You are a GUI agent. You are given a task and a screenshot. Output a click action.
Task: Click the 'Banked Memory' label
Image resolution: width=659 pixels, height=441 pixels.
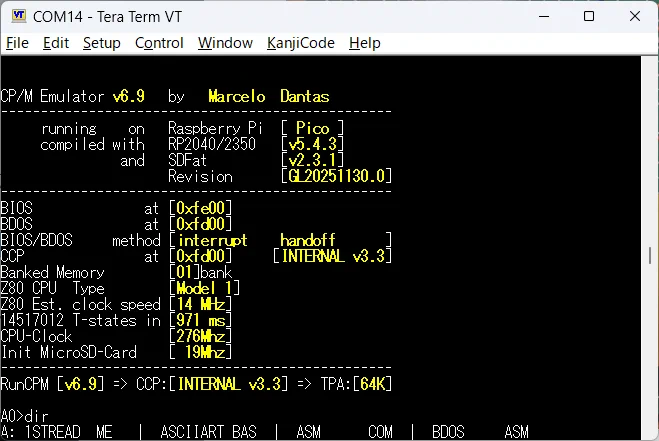tap(53, 272)
